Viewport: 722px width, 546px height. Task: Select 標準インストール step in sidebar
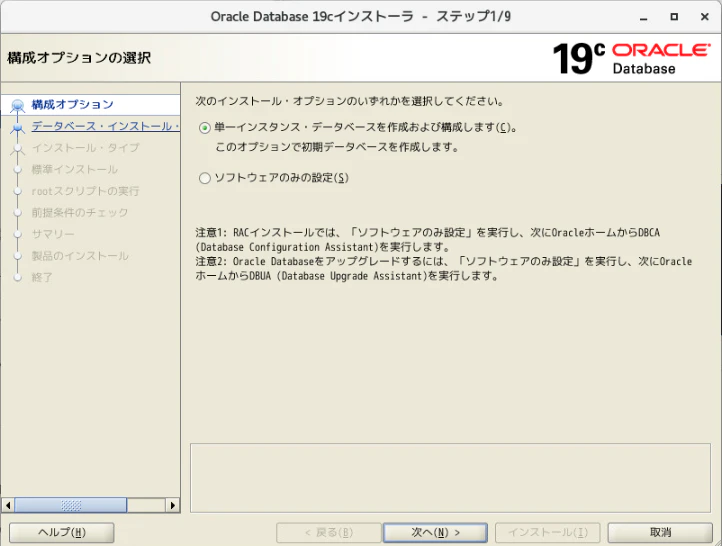tap(75, 169)
